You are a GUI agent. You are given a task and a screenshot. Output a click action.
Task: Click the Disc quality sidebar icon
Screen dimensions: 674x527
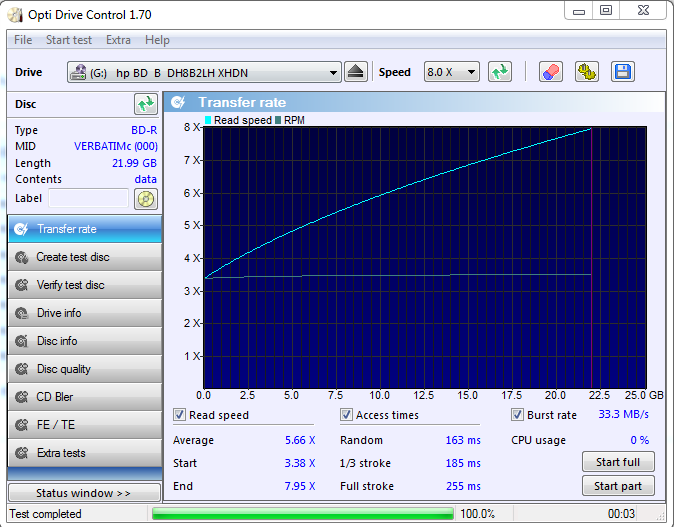point(21,369)
